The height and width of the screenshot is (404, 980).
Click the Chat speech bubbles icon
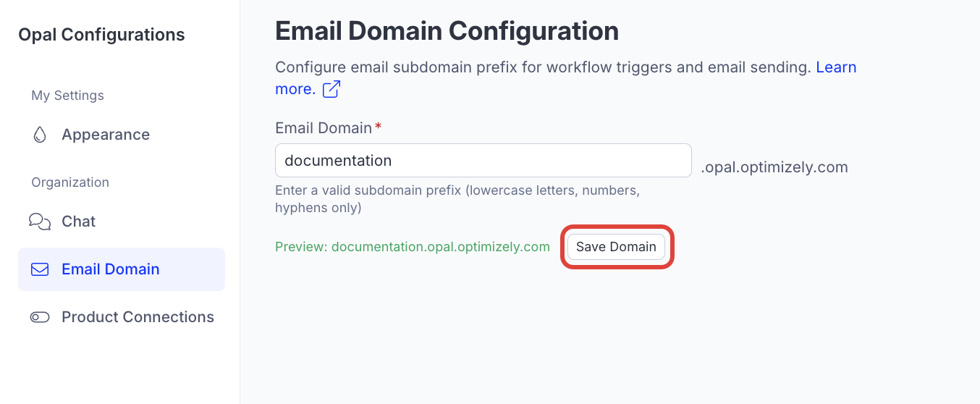pyautogui.click(x=40, y=222)
